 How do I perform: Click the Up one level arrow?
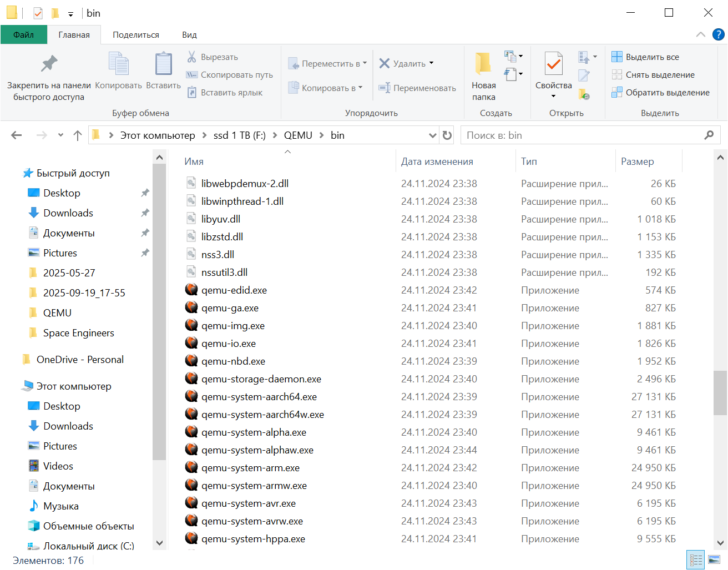coord(78,135)
